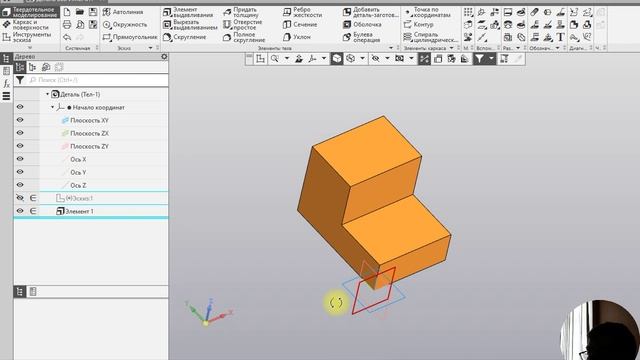Click the print preview icon

(80, 25)
